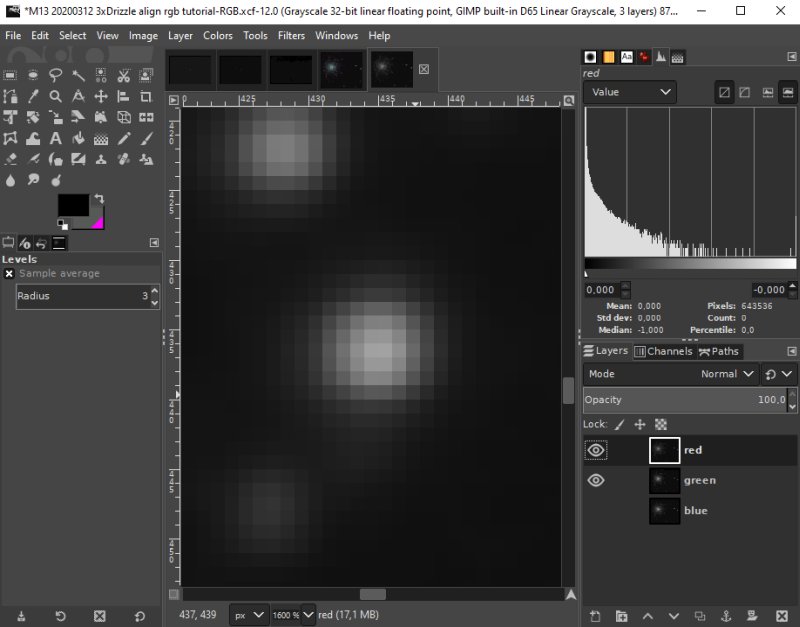The width and height of the screenshot is (800, 627).
Task: Select the Measure compass tool
Action: (78, 96)
